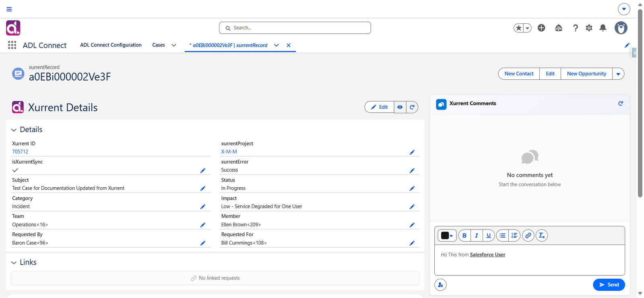This screenshot has height=298, width=644.
Task: Edit the xurrentError field
Action: pyautogui.click(x=412, y=170)
